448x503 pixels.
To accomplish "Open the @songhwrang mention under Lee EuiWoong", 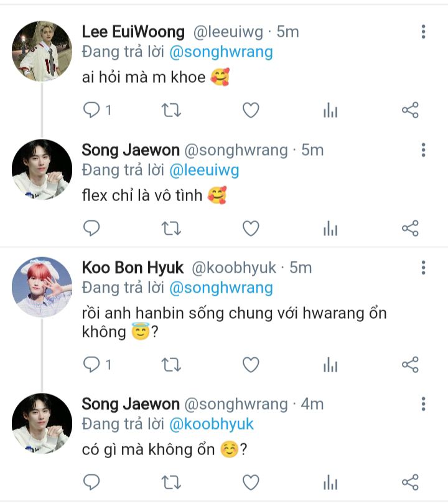I will pos(221,52).
